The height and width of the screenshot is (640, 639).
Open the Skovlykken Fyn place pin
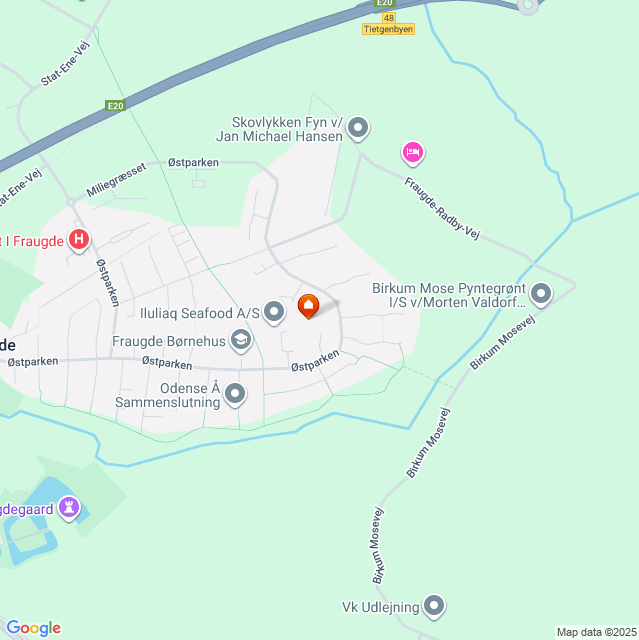pos(358,129)
